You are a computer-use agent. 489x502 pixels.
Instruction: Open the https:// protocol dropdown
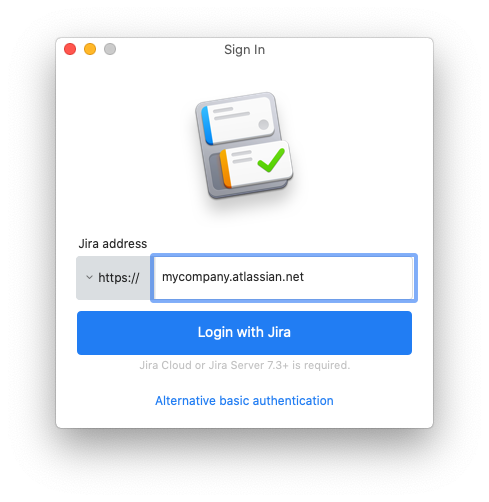[113, 278]
